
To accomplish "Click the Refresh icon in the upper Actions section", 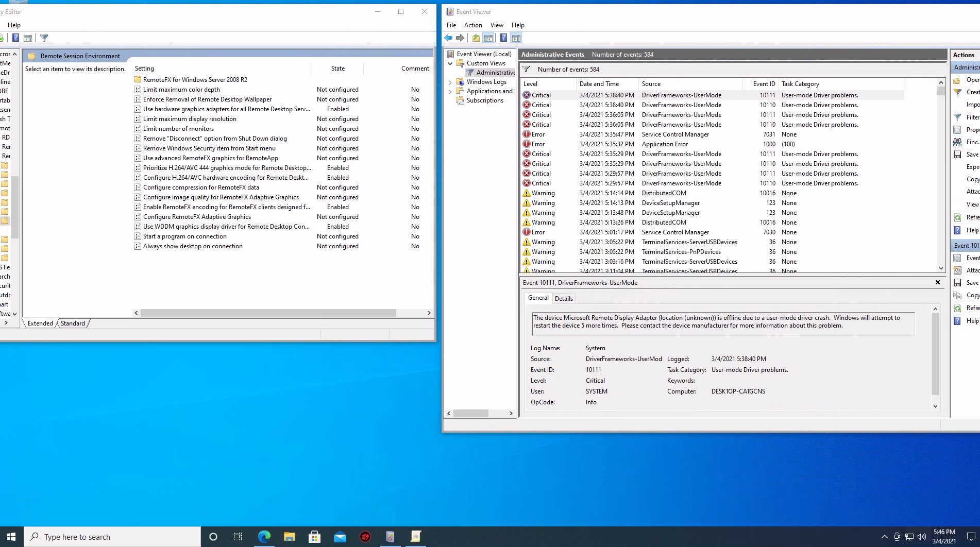I will (x=957, y=217).
